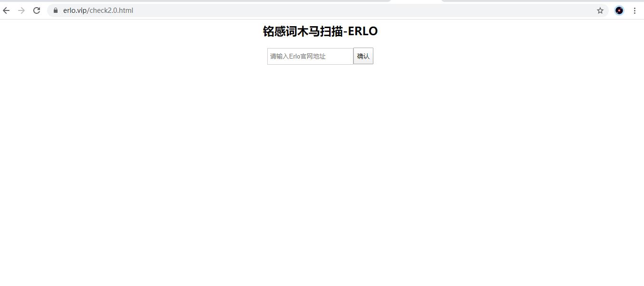
Task: Click the erlo.vip domain in the URL
Action: (75, 10)
